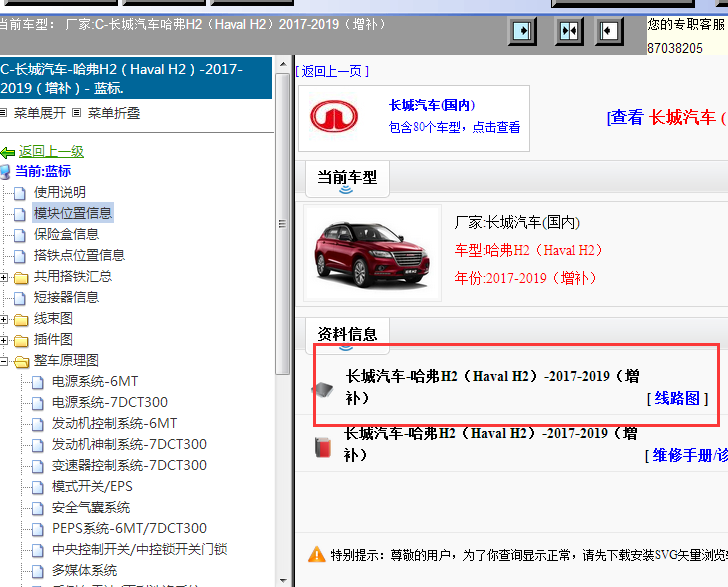Click the red repair manual book icon
Image resolution: width=728 pixels, height=587 pixels.
pyautogui.click(x=323, y=447)
